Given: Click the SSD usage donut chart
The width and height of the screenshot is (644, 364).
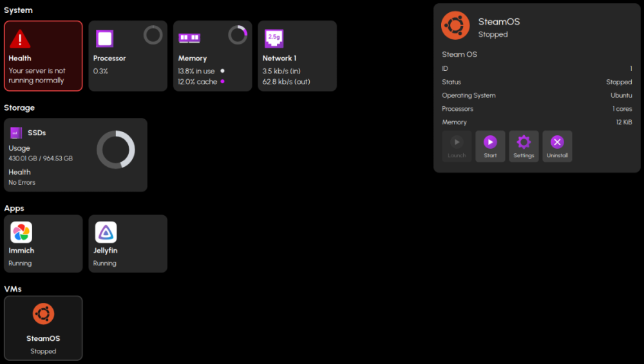Looking at the screenshot, I should tap(115, 149).
